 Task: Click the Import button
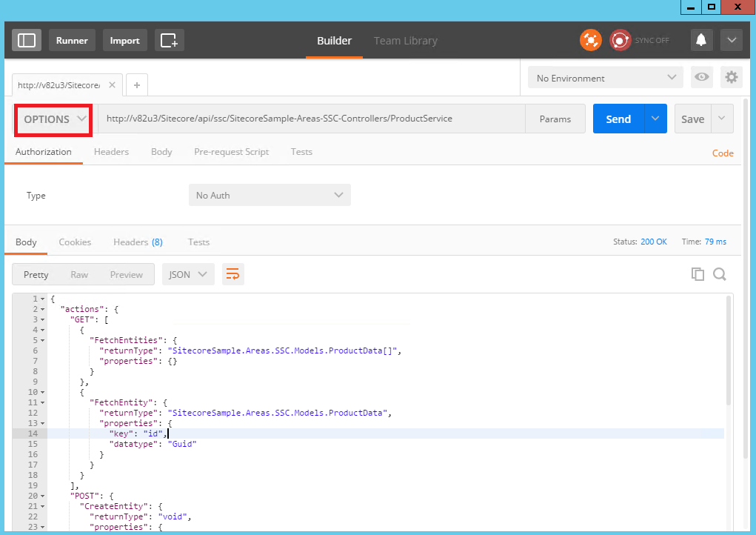coord(125,40)
